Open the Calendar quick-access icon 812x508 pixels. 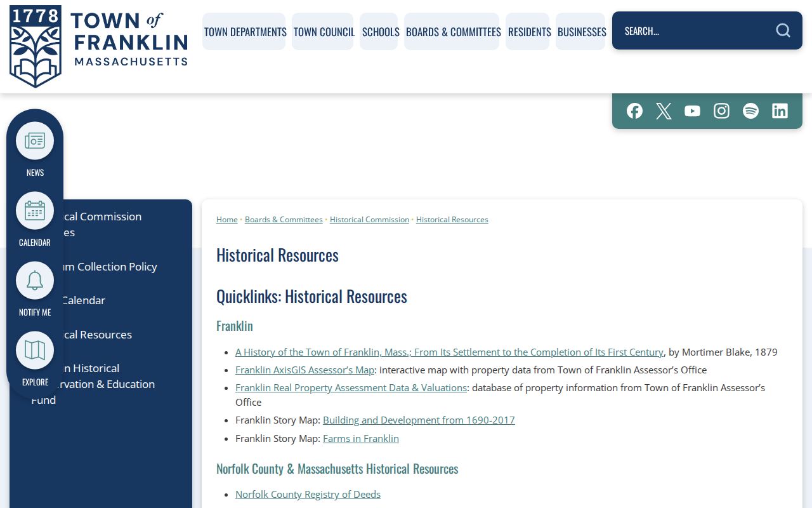click(35, 211)
